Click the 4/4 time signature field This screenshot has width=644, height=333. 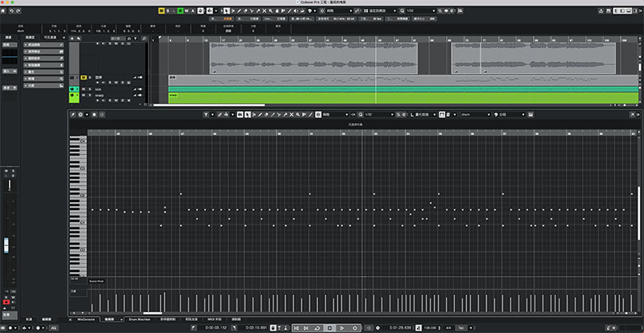click(448, 327)
